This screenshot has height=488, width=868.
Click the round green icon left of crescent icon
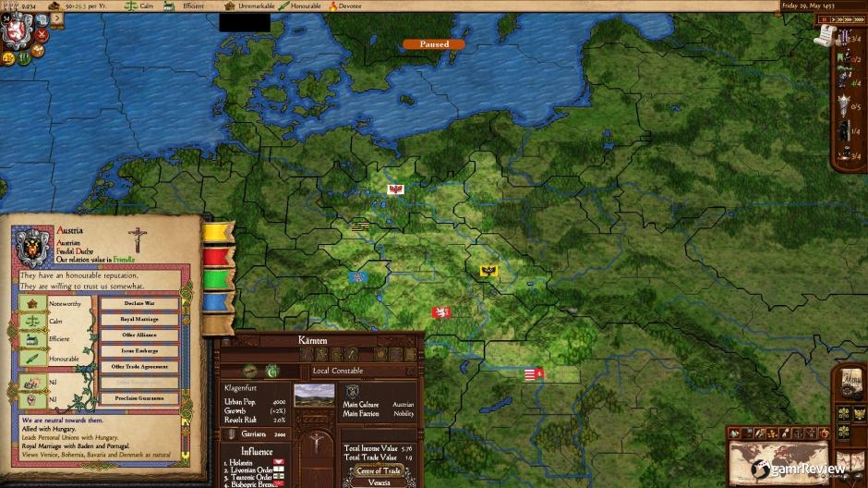click(249, 371)
